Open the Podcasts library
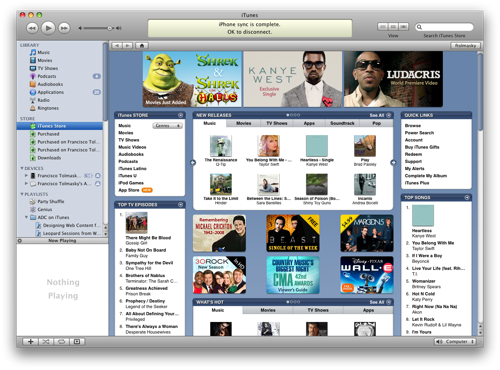The height and width of the screenshot is (370, 500). coord(46,76)
